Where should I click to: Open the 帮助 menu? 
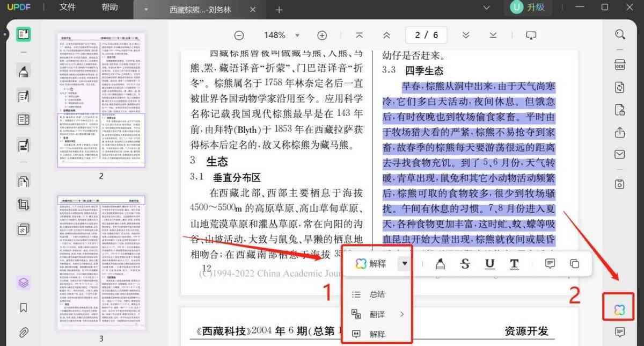109,8
